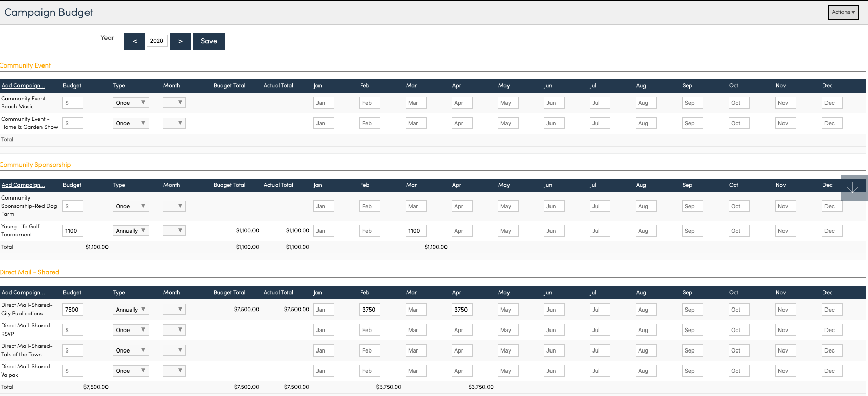Click Add Campaign link under Direct Mail - Shared

tap(23, 293)
